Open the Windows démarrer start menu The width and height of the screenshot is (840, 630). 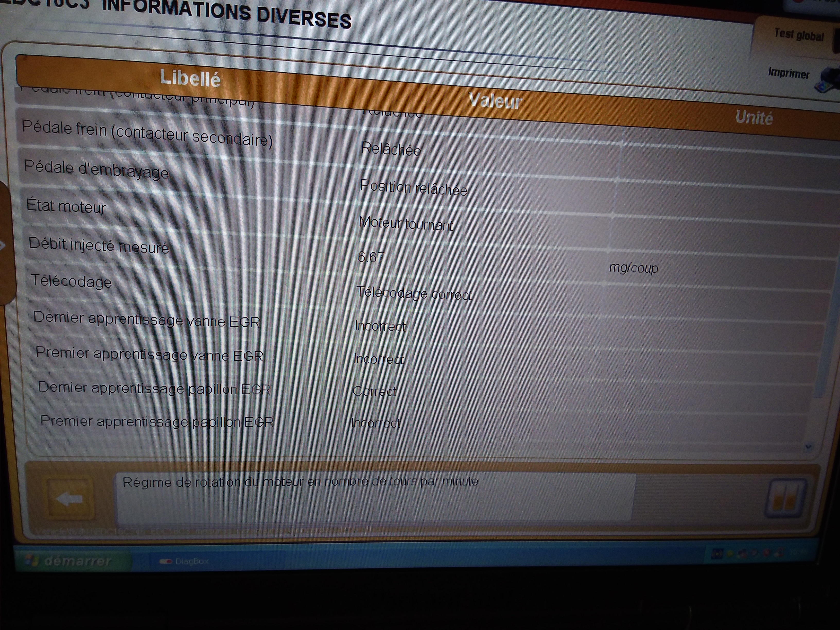[x=72, y=561]
